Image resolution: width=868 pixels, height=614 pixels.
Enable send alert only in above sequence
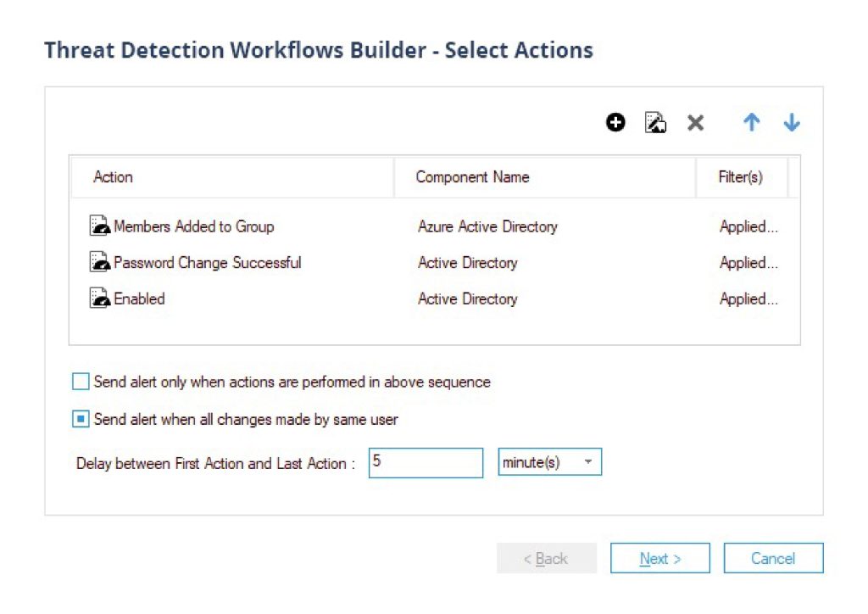point(81,382)
